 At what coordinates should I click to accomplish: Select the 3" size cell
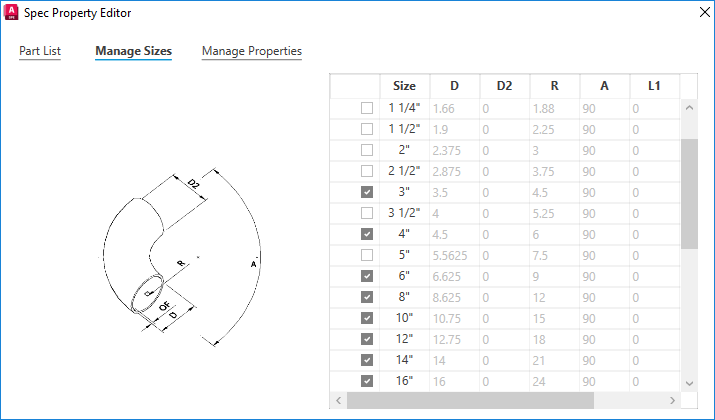tap(404, 192)
